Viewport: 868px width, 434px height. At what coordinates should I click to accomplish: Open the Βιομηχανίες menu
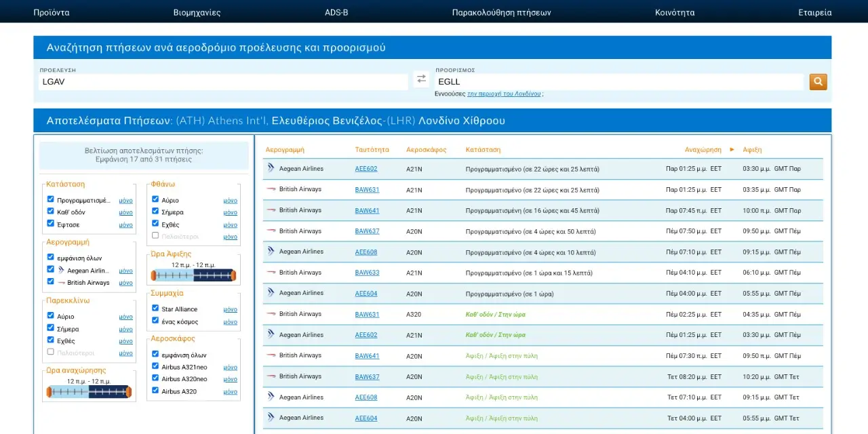click(x=197, y=12)
